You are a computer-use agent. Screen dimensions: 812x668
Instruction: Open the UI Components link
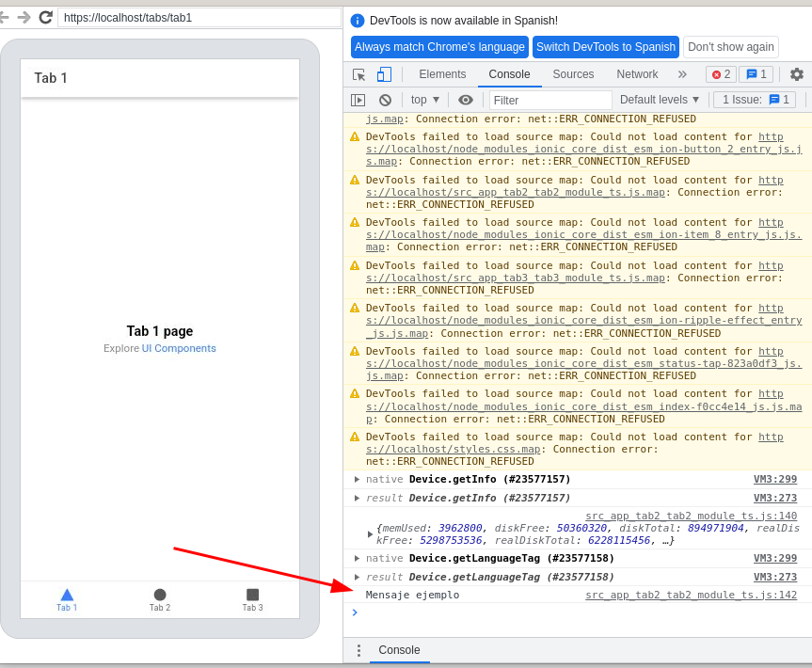(x=179, y=348)
